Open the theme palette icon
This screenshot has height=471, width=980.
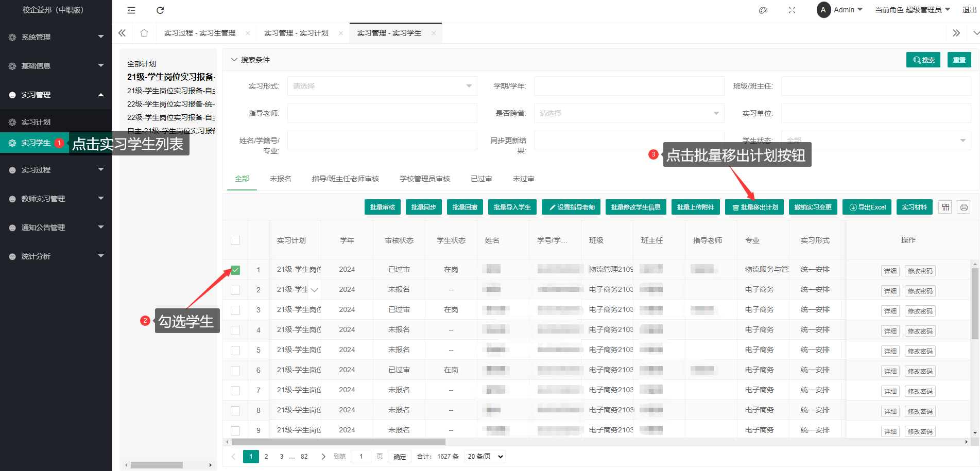(763, 10)
